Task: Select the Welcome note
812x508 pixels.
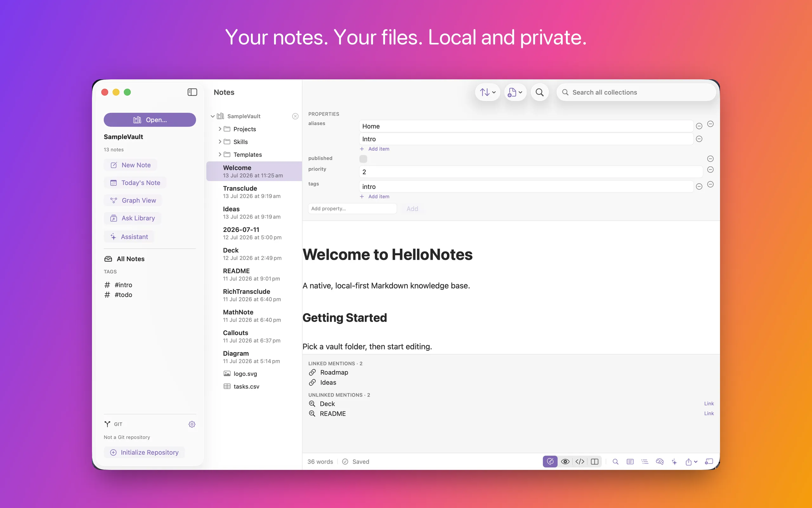Action: point(254,171)
